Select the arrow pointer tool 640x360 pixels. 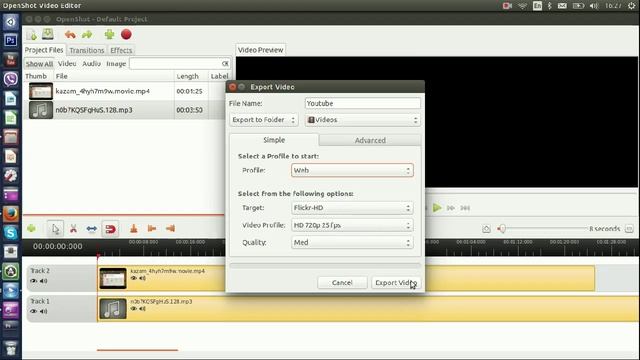point(55,229)
